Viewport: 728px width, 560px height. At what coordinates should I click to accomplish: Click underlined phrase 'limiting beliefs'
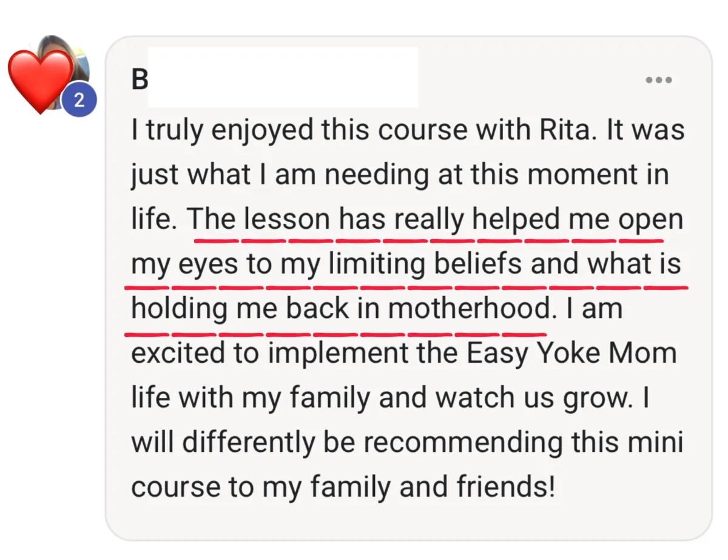point(425,264)
